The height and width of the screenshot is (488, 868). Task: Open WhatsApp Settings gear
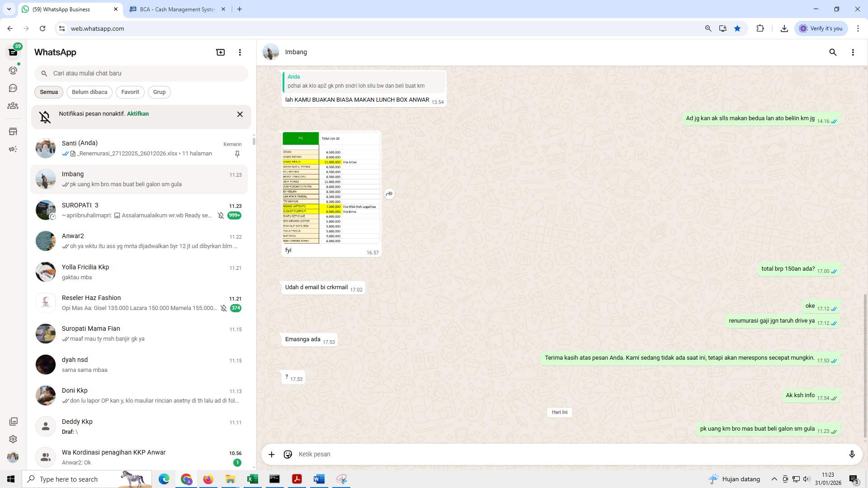(x=13, y=439)
